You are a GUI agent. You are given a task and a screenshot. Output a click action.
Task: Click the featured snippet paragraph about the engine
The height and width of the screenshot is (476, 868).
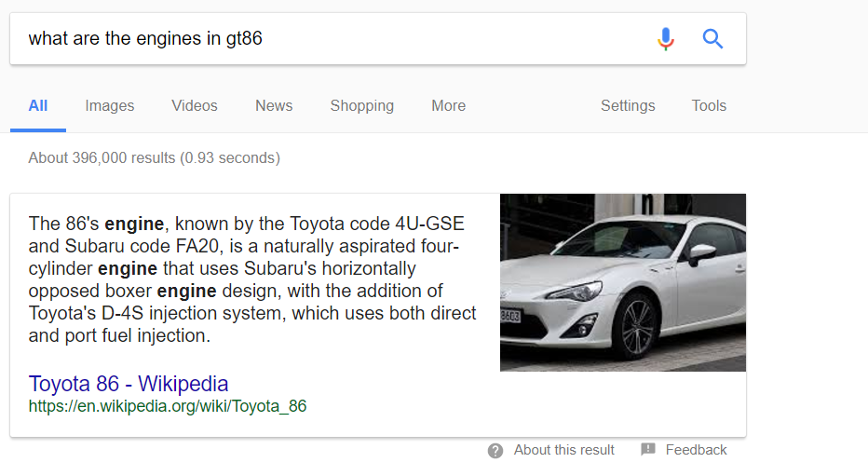251,279
